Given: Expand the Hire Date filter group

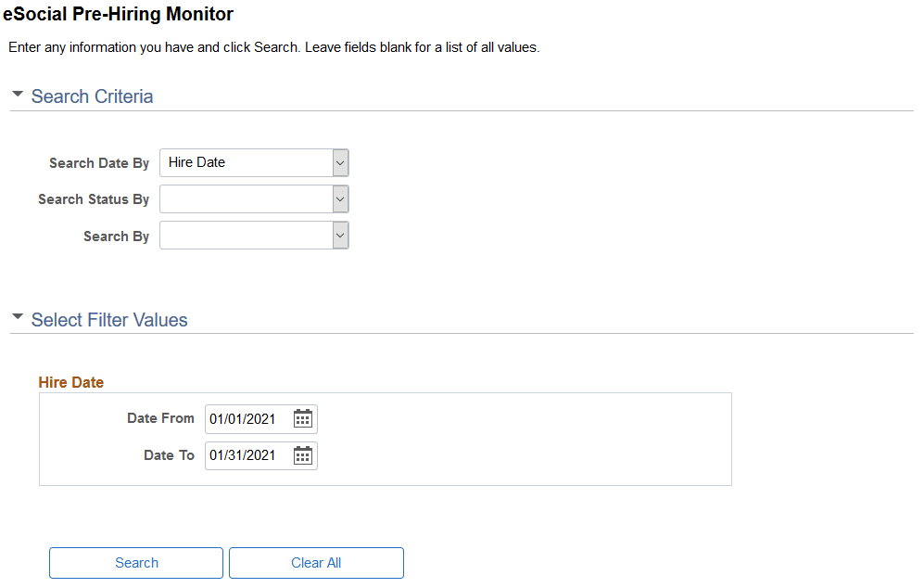Looking at the screenshot, I should pos(70,381).
